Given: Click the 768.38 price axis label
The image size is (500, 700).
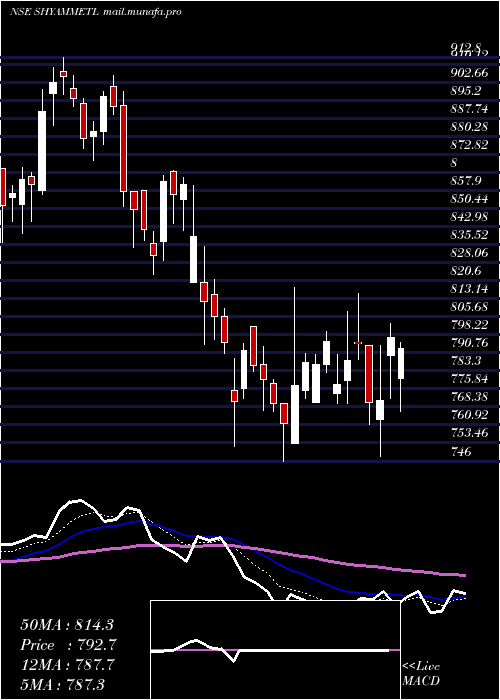Looking at the screenshot, I should [x=469, y=397].
